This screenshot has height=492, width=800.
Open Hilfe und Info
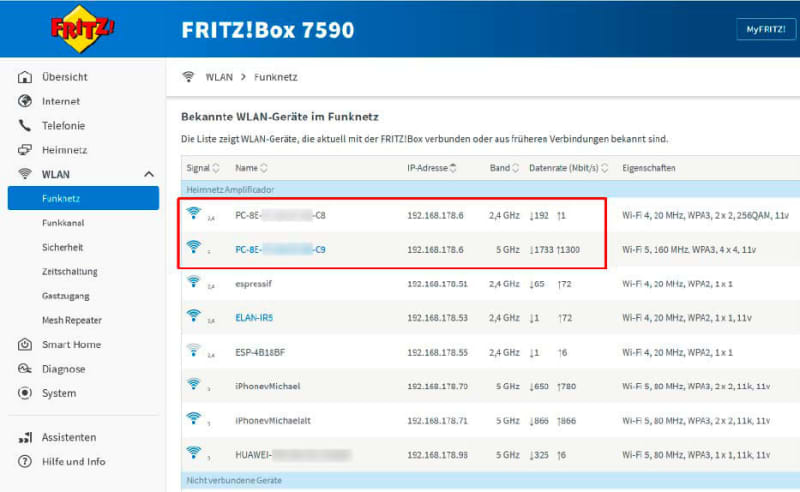(x=73, y=461)
